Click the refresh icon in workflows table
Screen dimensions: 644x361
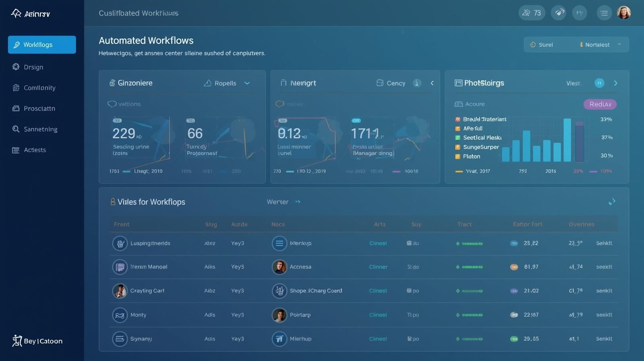tap(612, 201)
